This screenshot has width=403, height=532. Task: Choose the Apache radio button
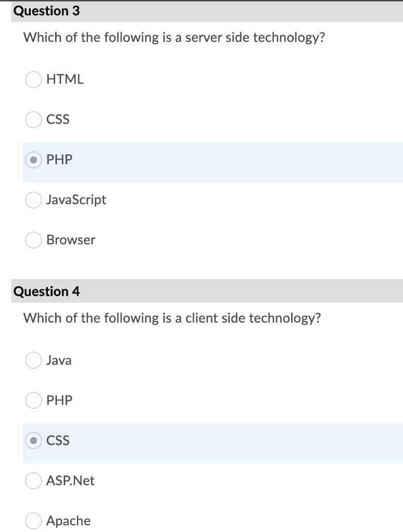[x=33, y=521]
